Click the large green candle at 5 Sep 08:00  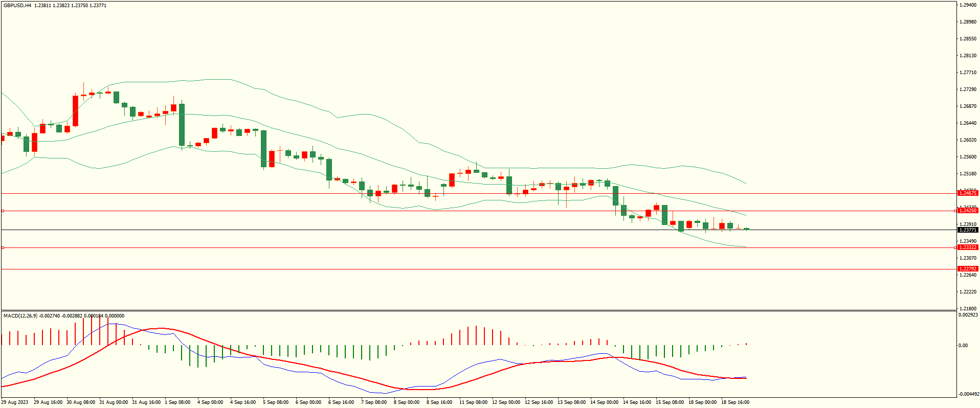264,148
